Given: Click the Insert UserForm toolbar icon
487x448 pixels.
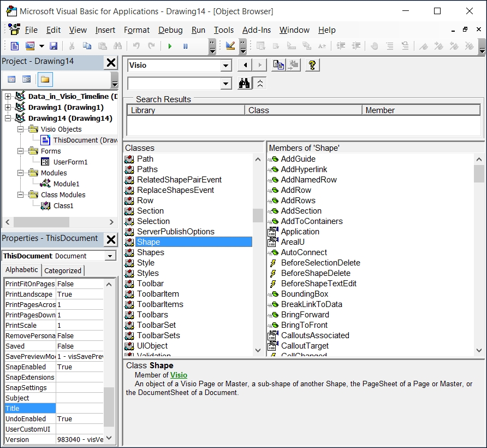Looking at the screenshot, I should 30,46.
